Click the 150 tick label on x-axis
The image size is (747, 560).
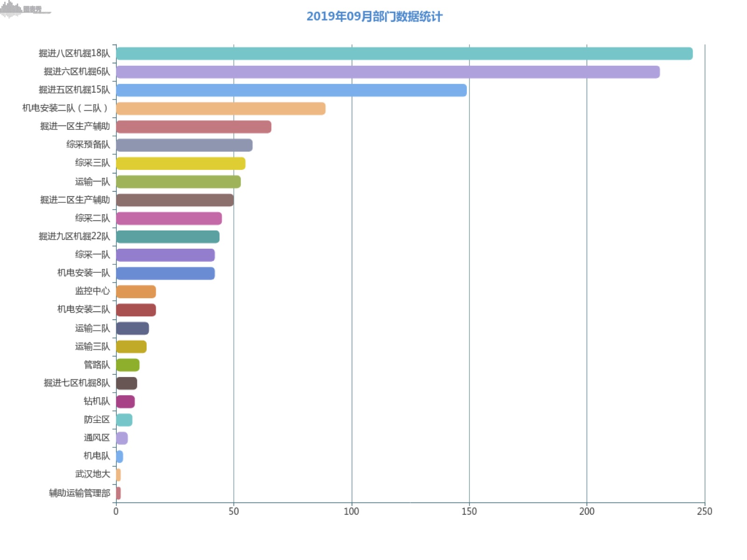point(469,511)
